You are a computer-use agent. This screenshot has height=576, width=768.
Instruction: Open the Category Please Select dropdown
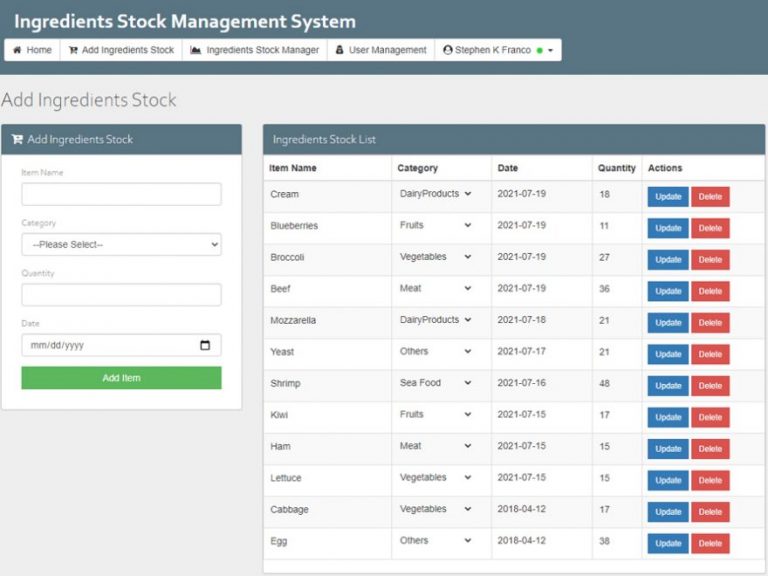121,244
